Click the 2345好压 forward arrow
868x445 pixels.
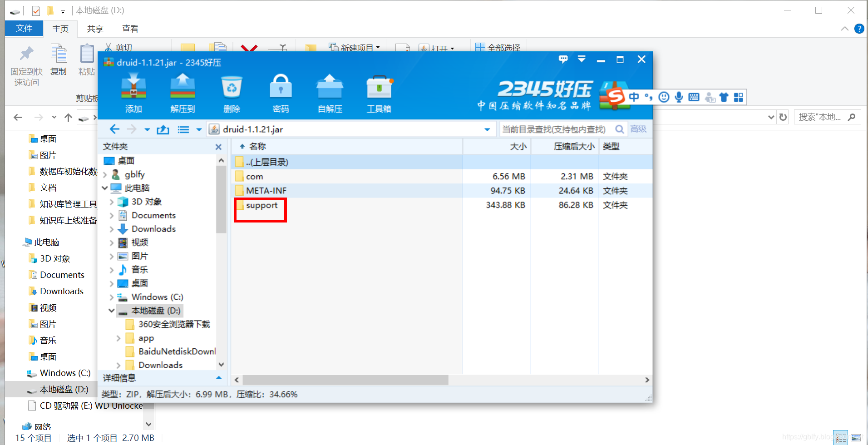coord(132,129)
